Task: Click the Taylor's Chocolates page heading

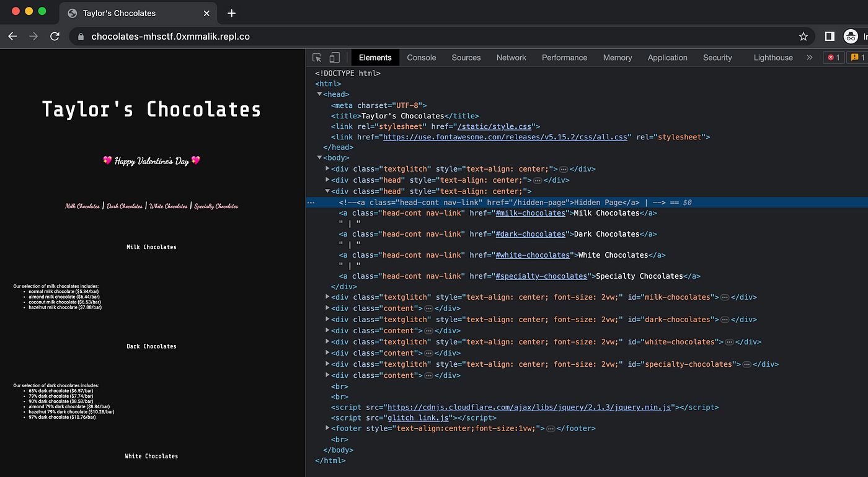Action: click(x=151, y=110)
